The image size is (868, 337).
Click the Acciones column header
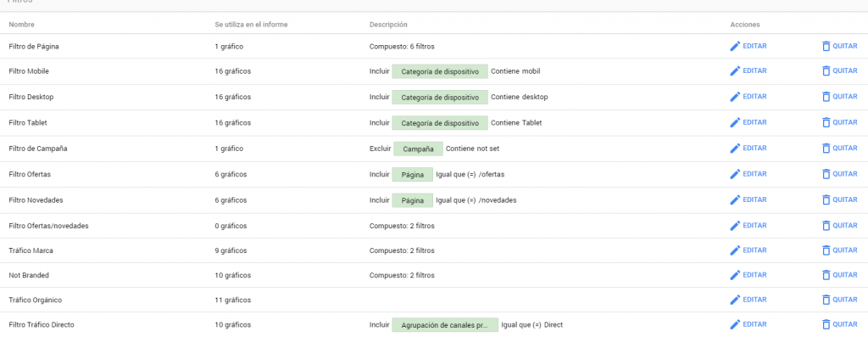click(x=745, y=25)
